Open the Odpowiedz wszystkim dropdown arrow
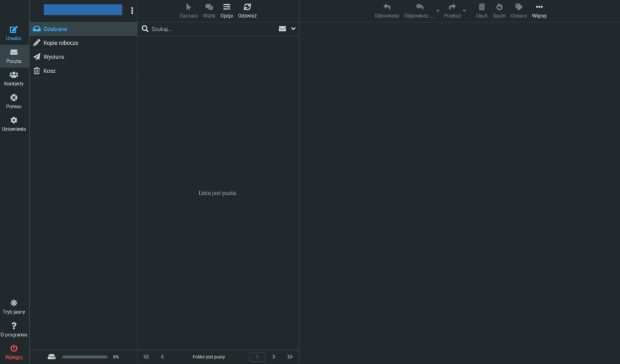The height and width of the screenshot is (364, 620). click(x=438, y=11)
